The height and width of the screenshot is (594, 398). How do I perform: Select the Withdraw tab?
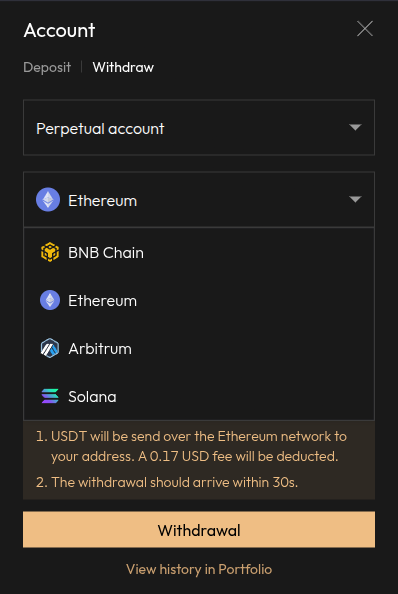[123, 67]
